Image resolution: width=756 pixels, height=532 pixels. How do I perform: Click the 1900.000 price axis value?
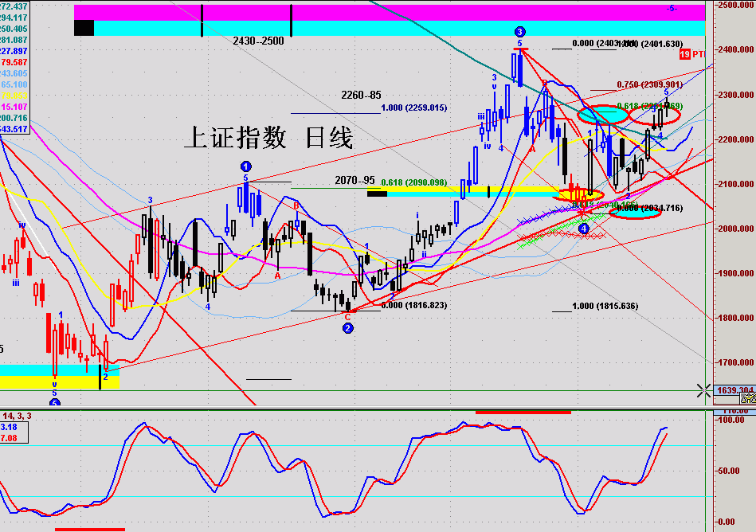[x=736, y=273]
